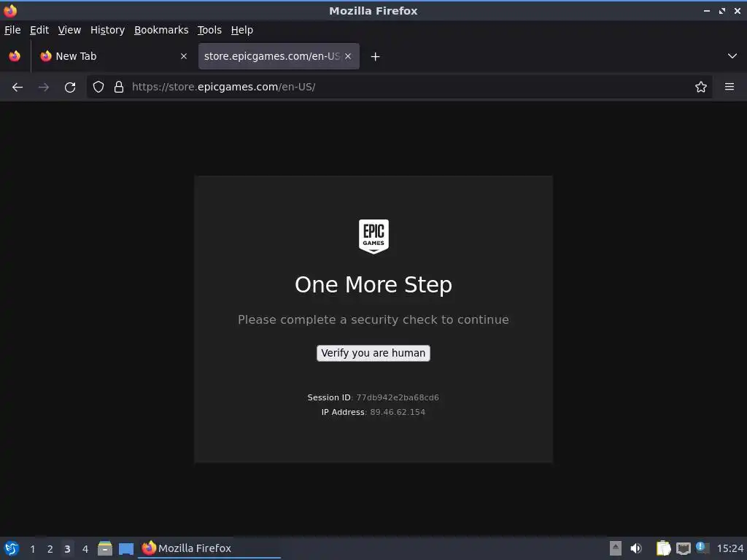Select the Session ID value text

pyautogui.click(x=398, y=397)
